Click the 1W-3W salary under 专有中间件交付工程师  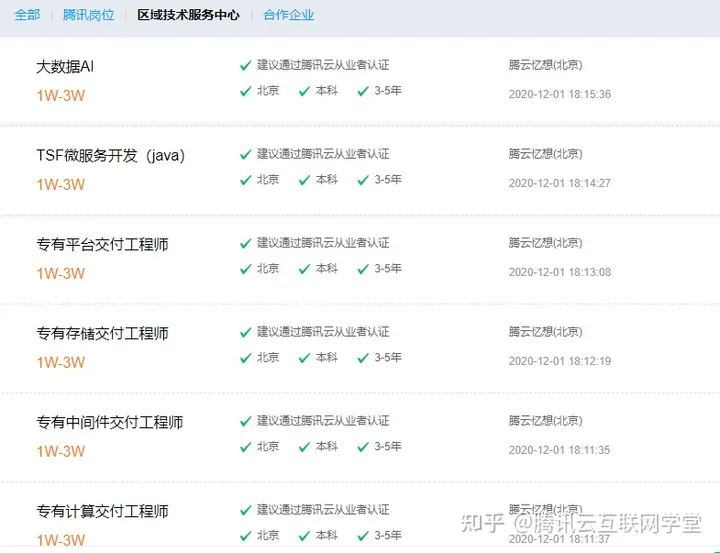(x=61, y=451)
